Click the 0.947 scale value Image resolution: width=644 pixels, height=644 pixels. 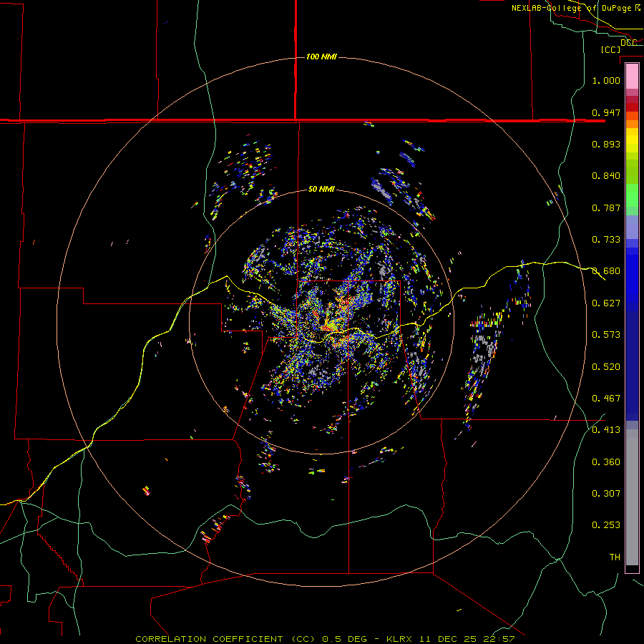pyautogui.click(x=606, y=112)
